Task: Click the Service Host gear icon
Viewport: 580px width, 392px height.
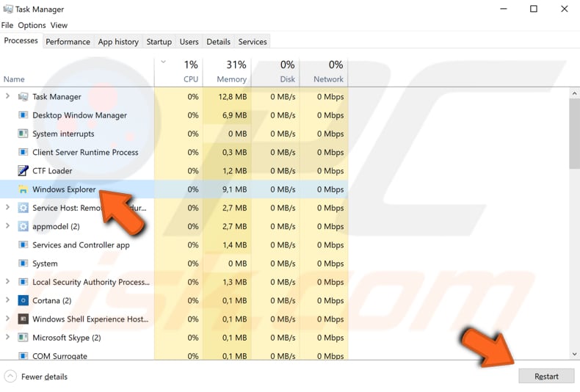Action: pos(23,208)
